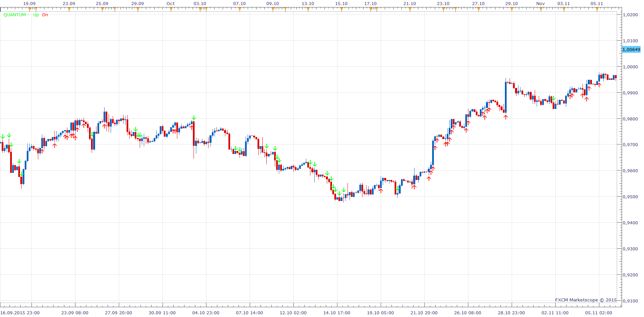Click the 0,9800 price level label
This screenshot has width=644, height=317.
pyautogui.click(x=630, y=119)
